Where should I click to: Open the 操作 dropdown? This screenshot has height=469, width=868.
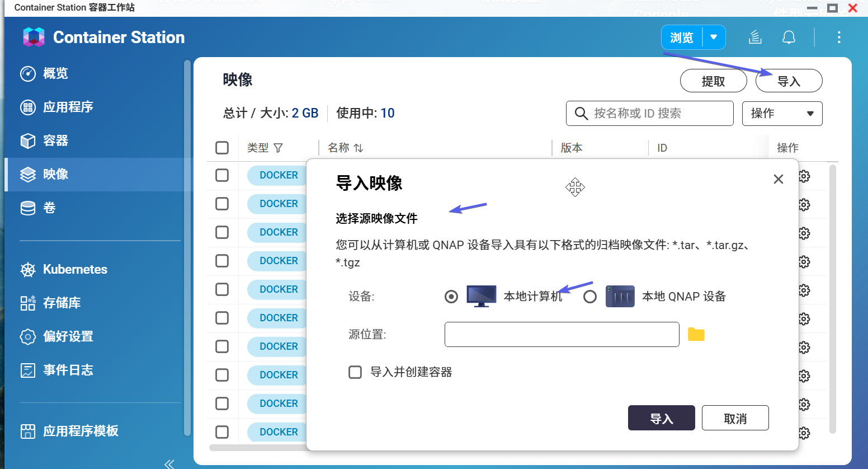click(x=782, y=114)
